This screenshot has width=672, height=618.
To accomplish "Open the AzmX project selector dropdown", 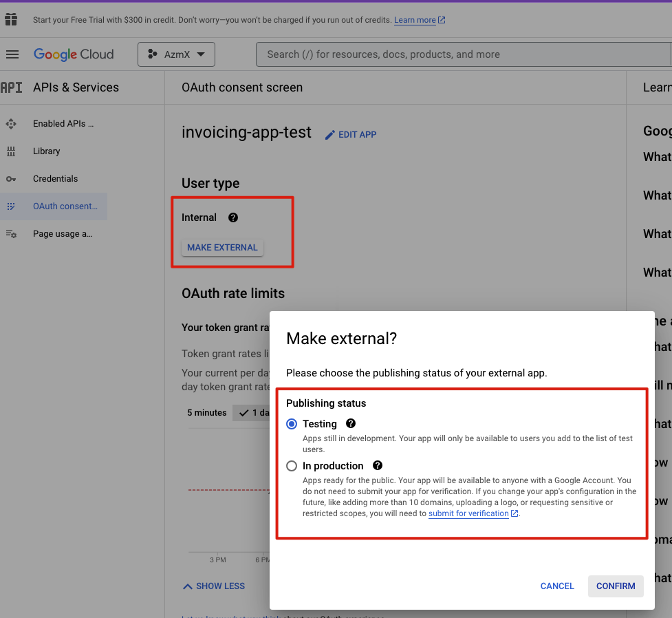I will coord(176,54).
